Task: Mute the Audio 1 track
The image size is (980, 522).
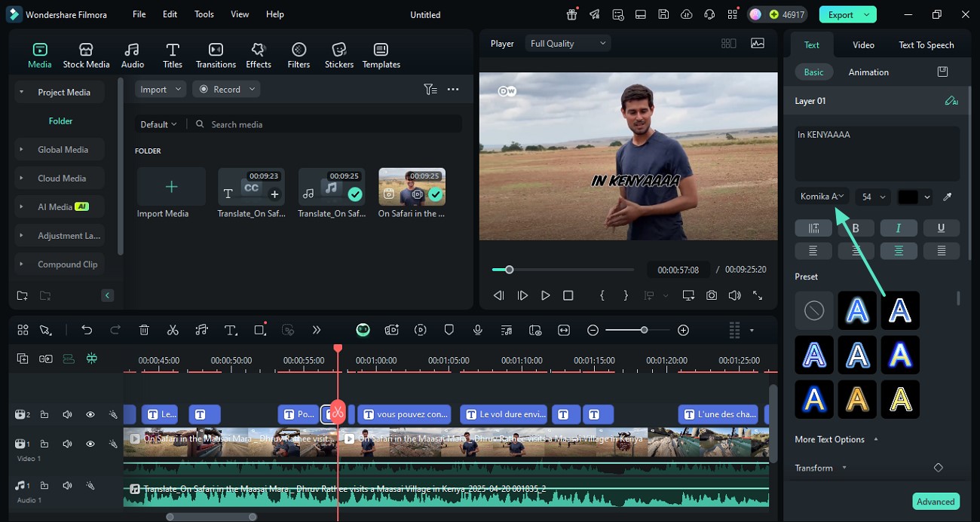Action: tap(67, 486)
